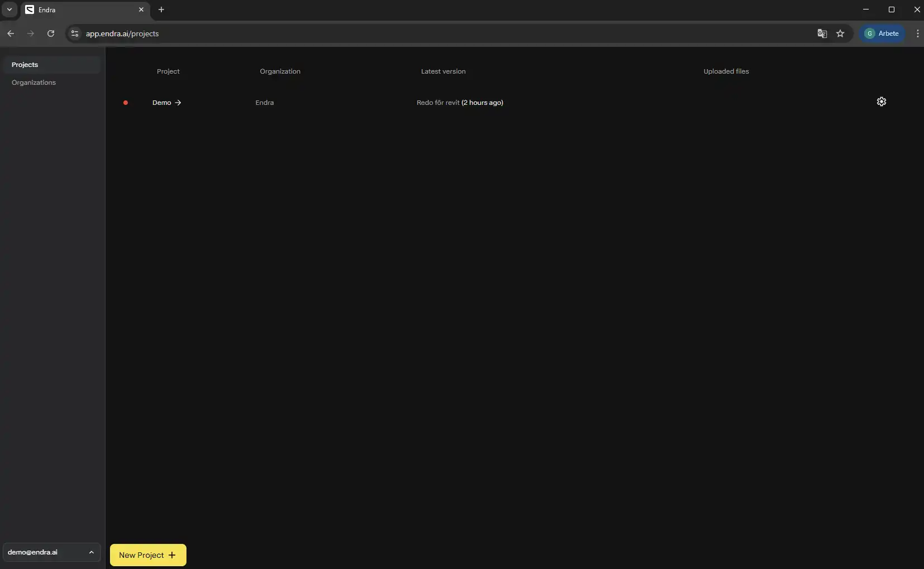Open a new browser tab
The width and height of the screenshot is (924, 569).
coord(161,9)
